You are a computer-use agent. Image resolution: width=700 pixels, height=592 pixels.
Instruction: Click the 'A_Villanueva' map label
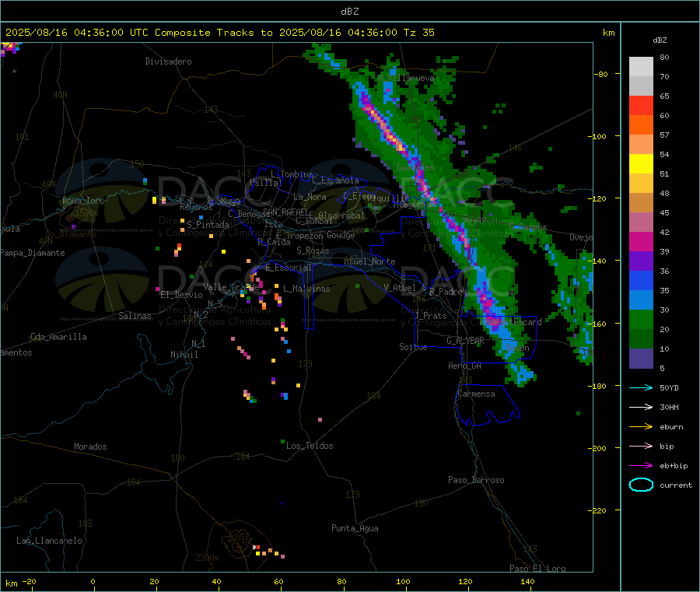click(x=406, y=78)
